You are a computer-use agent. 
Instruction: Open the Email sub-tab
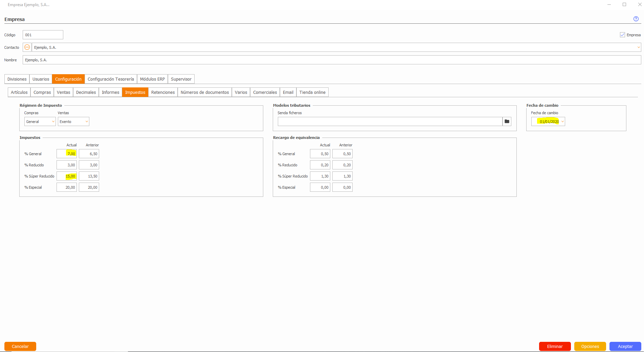coord(288,92)
